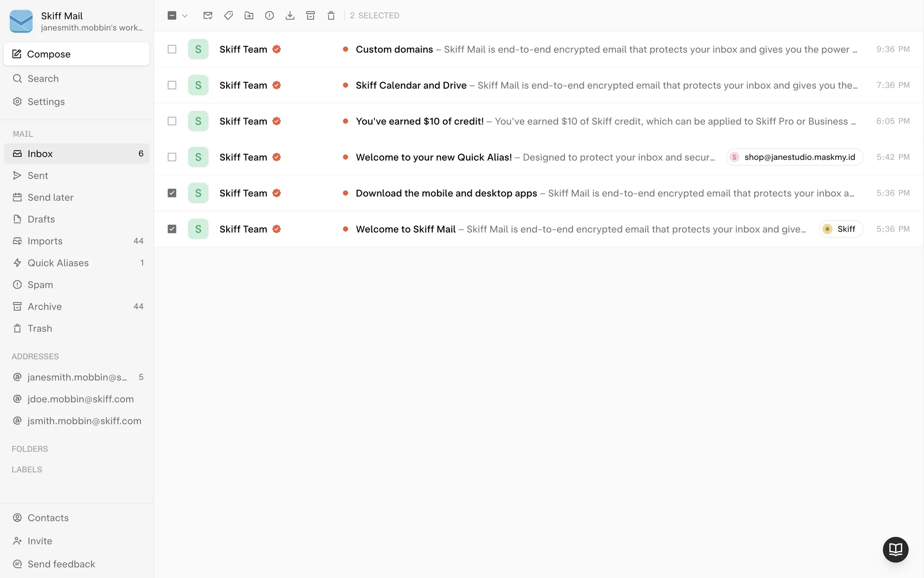
Task: Click the mark as read envelope icon
Action: (x=208, y=15)
